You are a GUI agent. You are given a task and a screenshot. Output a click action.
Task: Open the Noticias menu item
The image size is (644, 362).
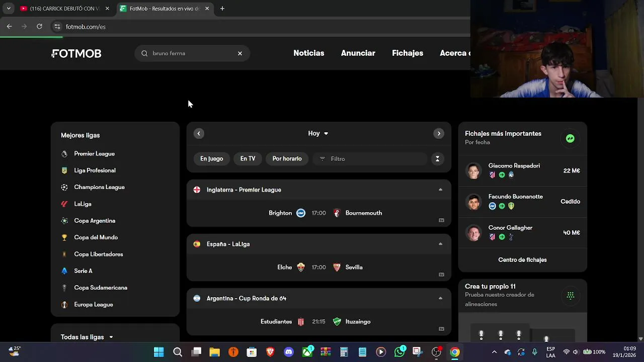pyautogui.click(x=309, y=53)
